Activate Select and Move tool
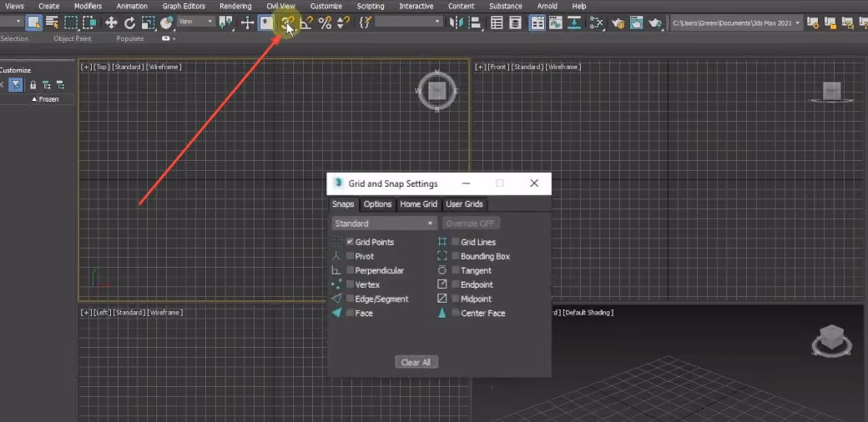The height and width of the screenshot is (422, 868). [111, 23]
